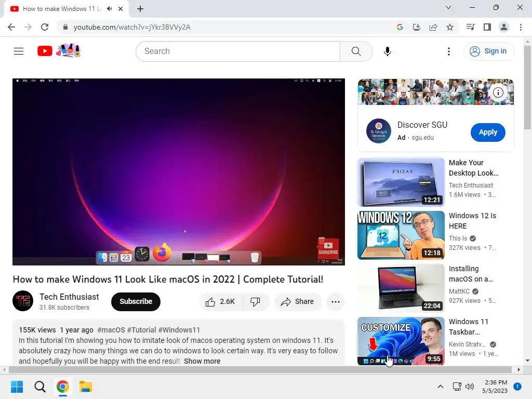The image size is (532, 399).
Task: Open YouTube settings three-dot menu
Action: point(448,51)
